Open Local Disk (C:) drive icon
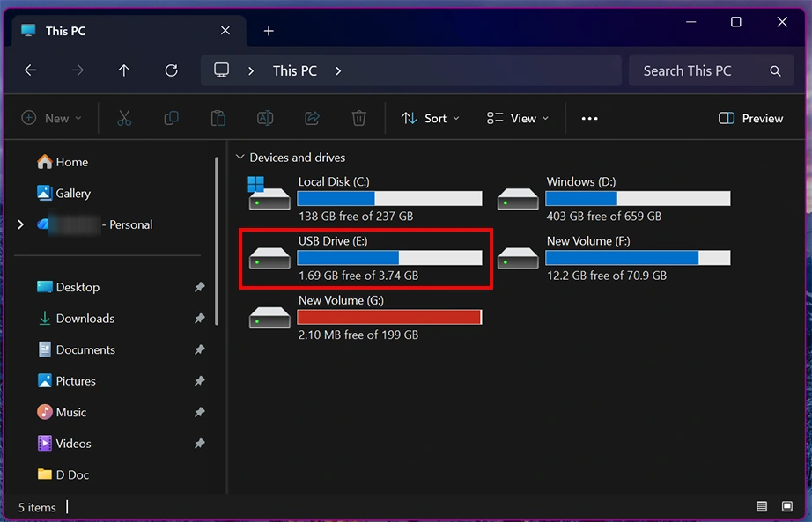Viewport: 812px width, 522px height. (x=269, y=193)
